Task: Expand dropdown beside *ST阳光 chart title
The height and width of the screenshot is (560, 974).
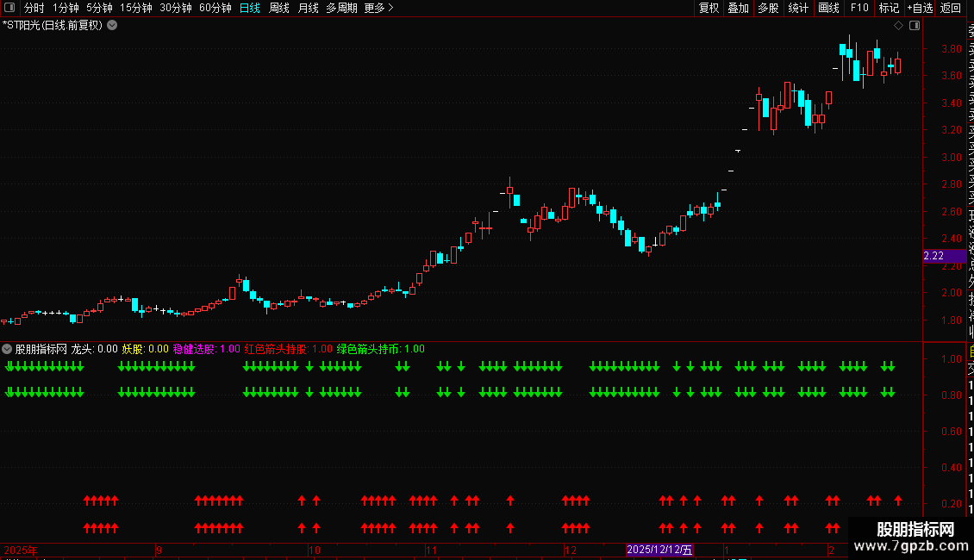Action: (x=112, y=26)
